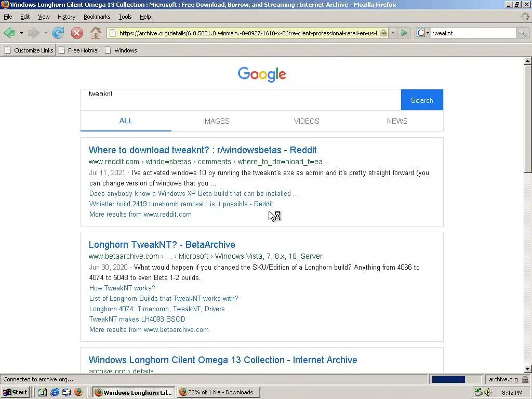Open 'Windows Longhorn Cilent Omega 13 Collection' result

tap(223, 360)
